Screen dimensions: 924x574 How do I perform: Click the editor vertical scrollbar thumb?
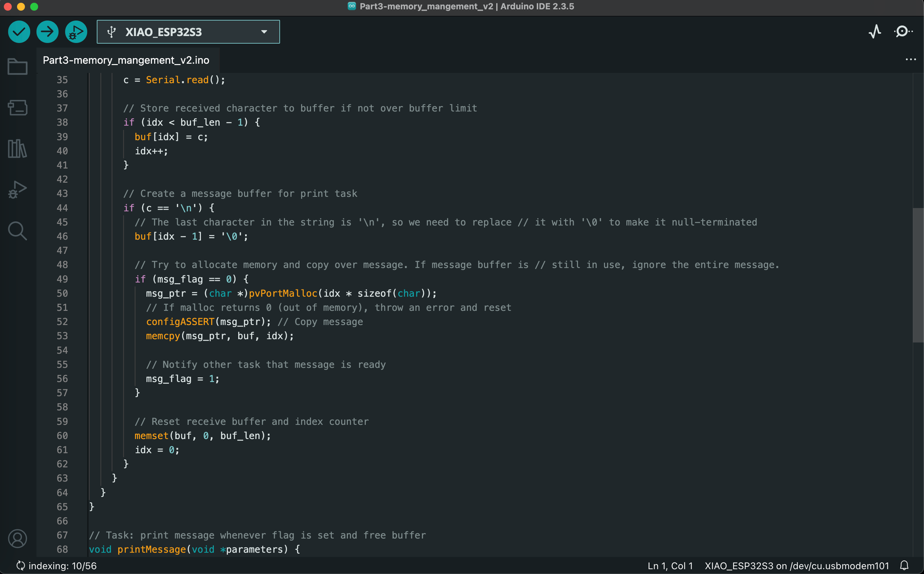(x=918, y=275)
